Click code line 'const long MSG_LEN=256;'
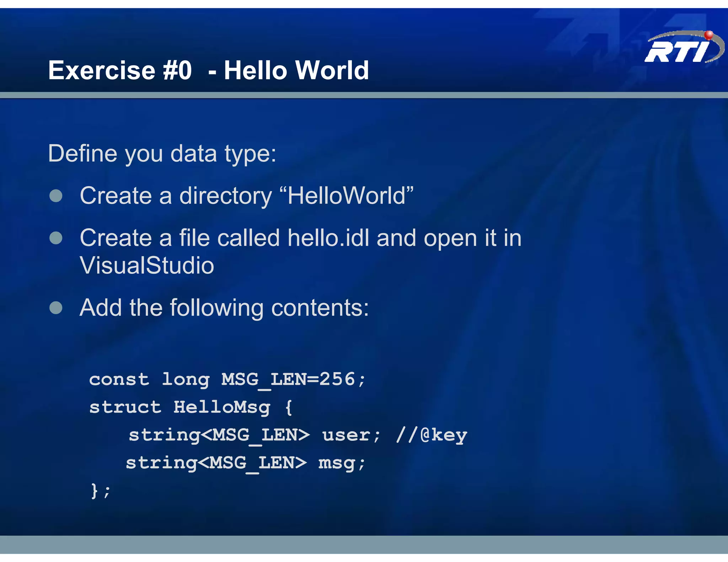 (227, 380)
